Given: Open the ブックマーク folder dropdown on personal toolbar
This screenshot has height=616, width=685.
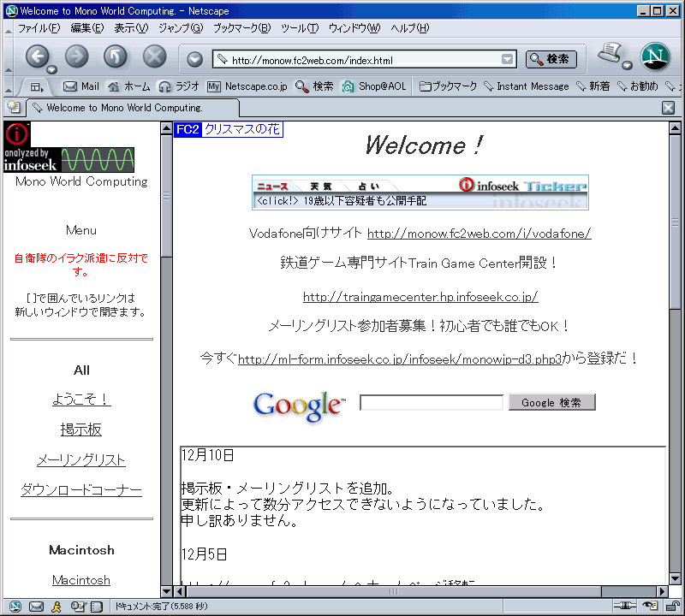Looking at the screenshot, I should tap(448, 86).
